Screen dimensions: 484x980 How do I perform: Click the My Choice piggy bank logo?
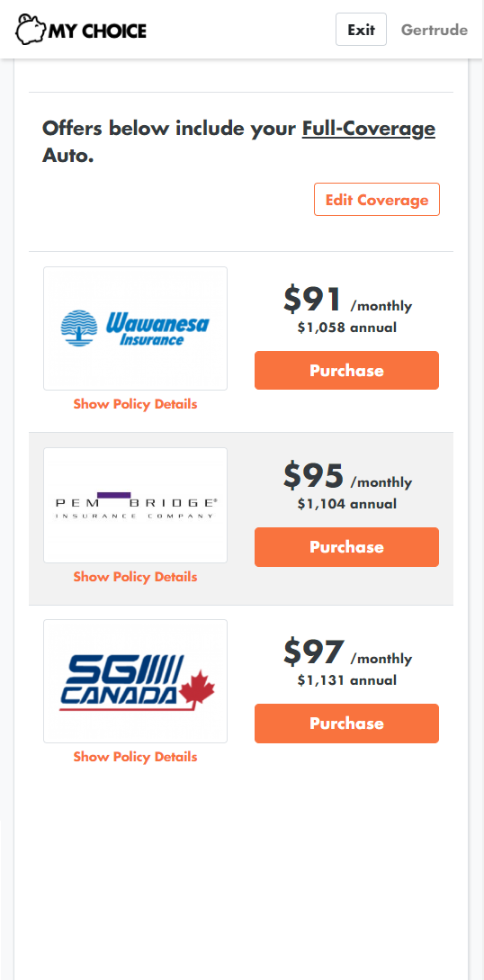pos(81,30)
